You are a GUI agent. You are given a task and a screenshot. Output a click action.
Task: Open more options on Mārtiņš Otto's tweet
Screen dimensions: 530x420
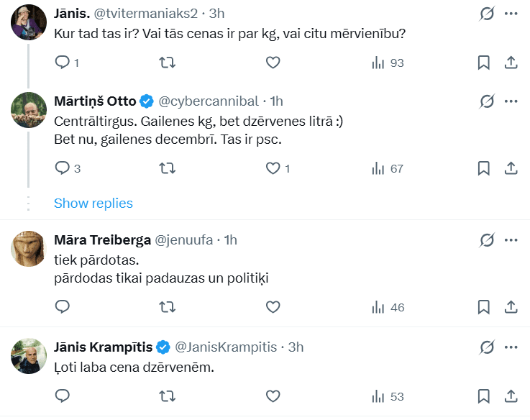[511, 101]
